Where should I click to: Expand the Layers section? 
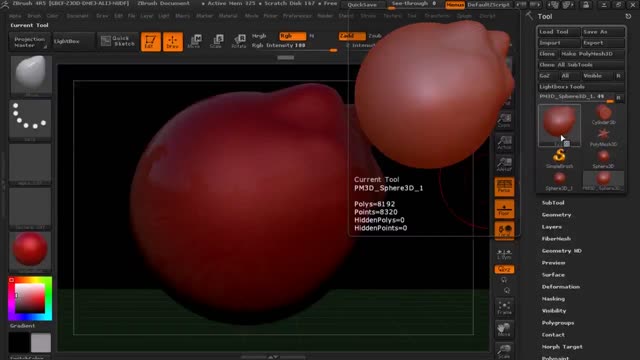tap(552, 227)
